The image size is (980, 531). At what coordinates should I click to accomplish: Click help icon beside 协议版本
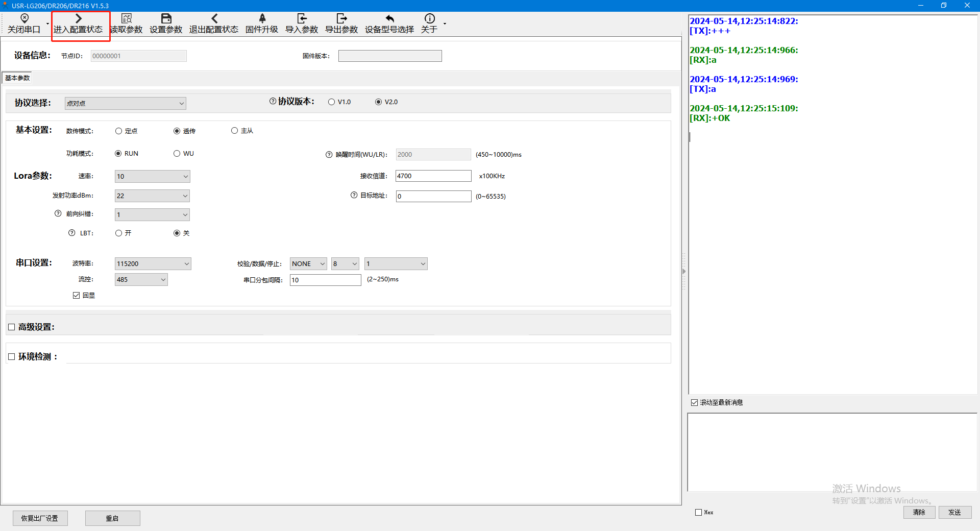[x=273, y=101]
